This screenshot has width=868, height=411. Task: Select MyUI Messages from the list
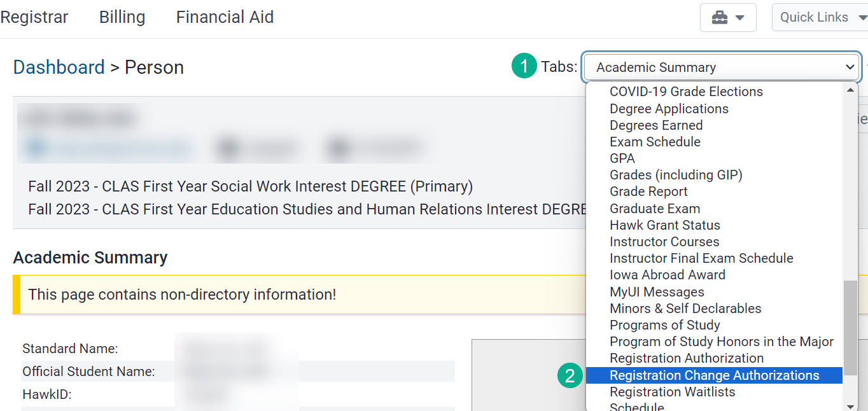point(657,291)
